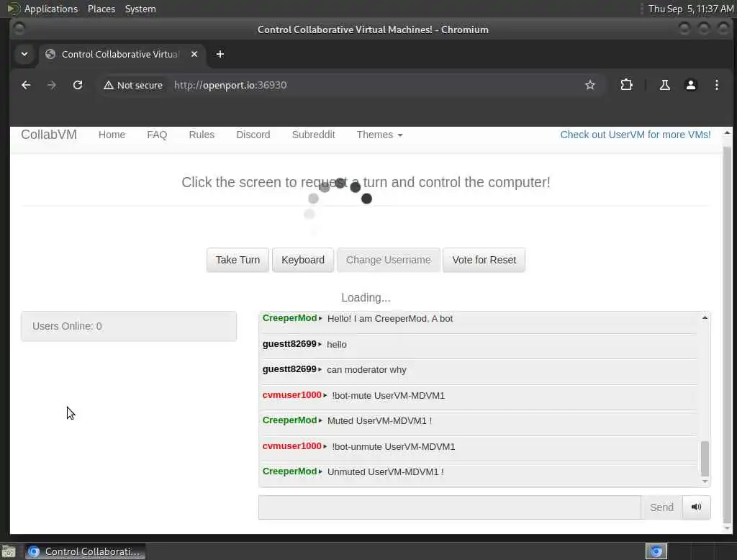Image resolution: width=737 pixels, height=560 pixels.
Task: Click the Loading... status text
Action: click(x=366, y=297)
